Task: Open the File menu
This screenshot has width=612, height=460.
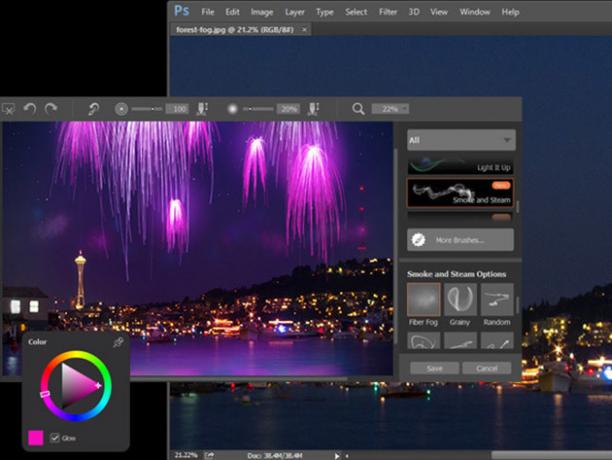Action: [x=208, y=12]
